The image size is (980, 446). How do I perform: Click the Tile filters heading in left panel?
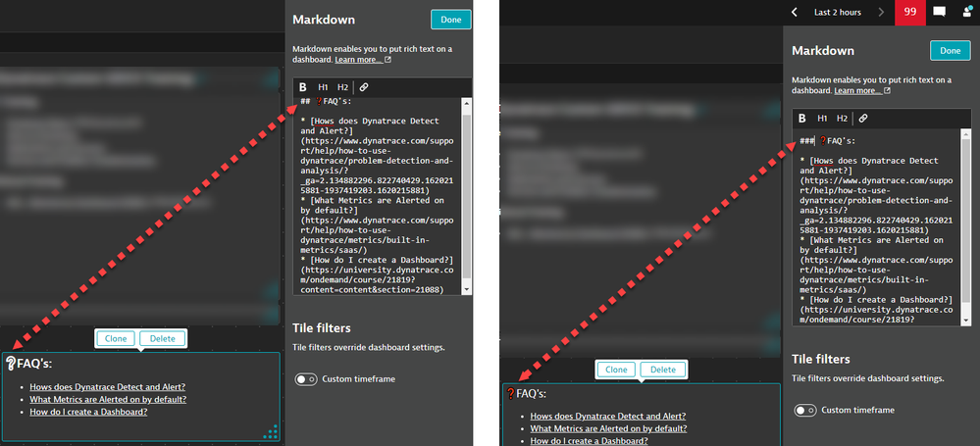tap(321, 328)
